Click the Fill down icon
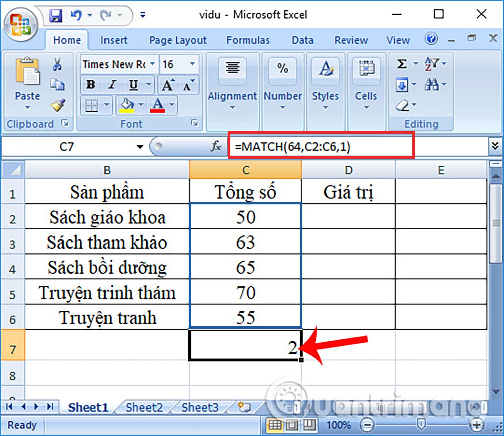The height and width of the screenshot is (436, 504). pos(402,85)
